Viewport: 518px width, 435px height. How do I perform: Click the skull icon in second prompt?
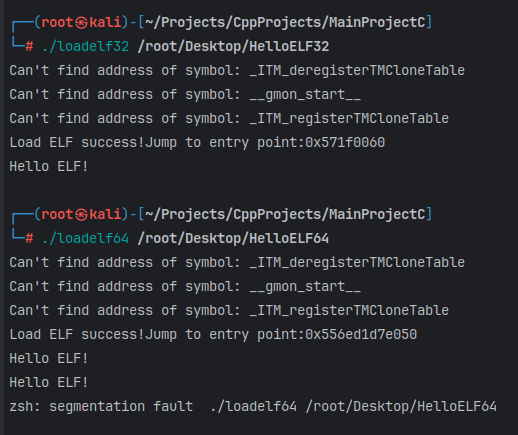81,214
